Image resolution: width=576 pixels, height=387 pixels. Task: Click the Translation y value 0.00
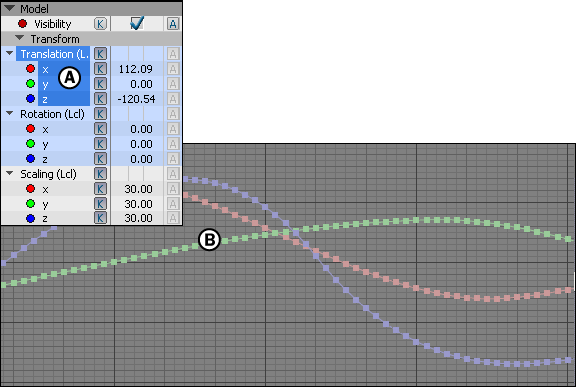click(141, 84)
